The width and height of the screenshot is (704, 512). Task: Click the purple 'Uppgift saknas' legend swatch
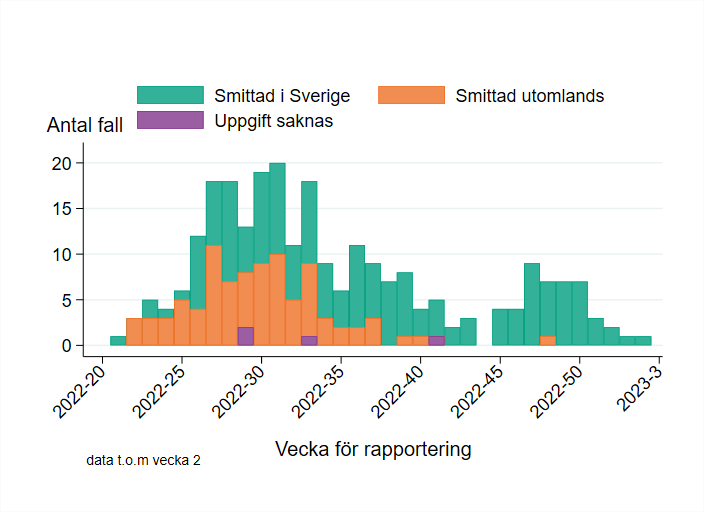coord(170,120)
